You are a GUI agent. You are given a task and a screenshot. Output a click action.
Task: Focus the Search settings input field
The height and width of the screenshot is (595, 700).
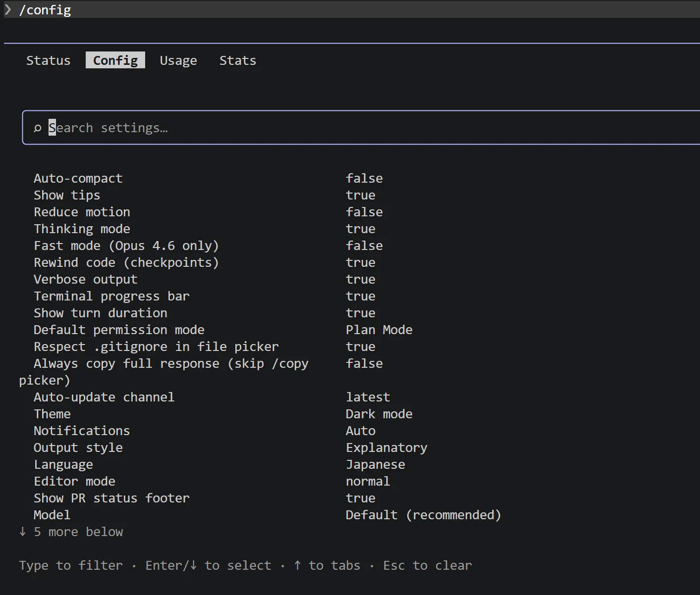(x=361, y=128)
